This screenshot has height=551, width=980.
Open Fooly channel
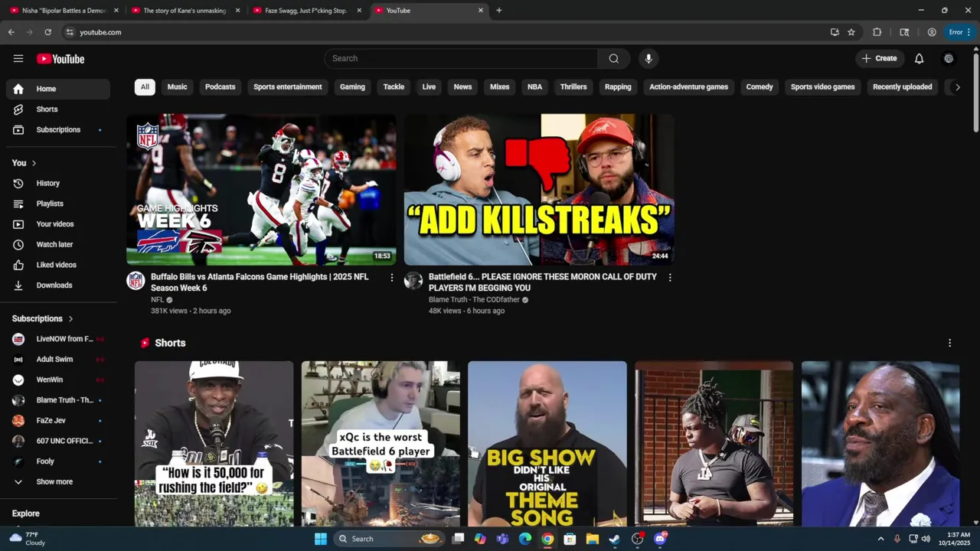coord(58,461)
